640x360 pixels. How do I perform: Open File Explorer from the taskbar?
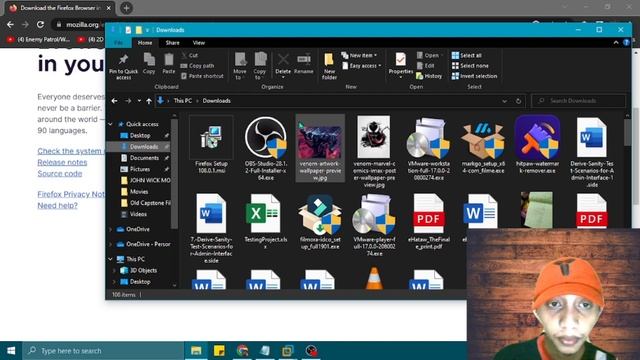[196, 351]
